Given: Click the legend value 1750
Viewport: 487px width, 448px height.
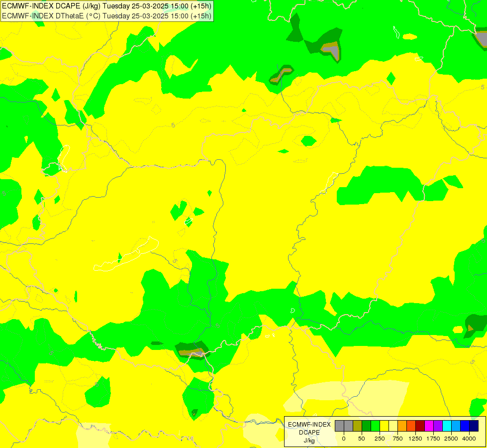Looking at the screenshot, I should [x=433, y=439].
